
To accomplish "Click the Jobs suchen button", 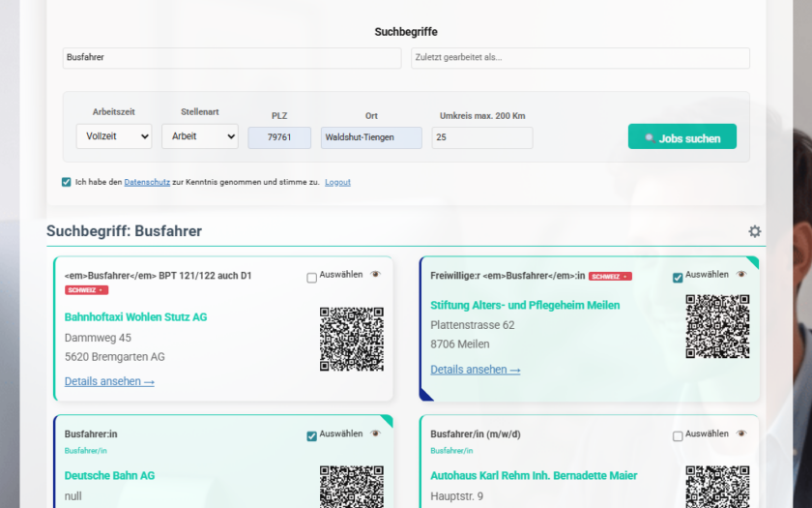I will (682, 136).
